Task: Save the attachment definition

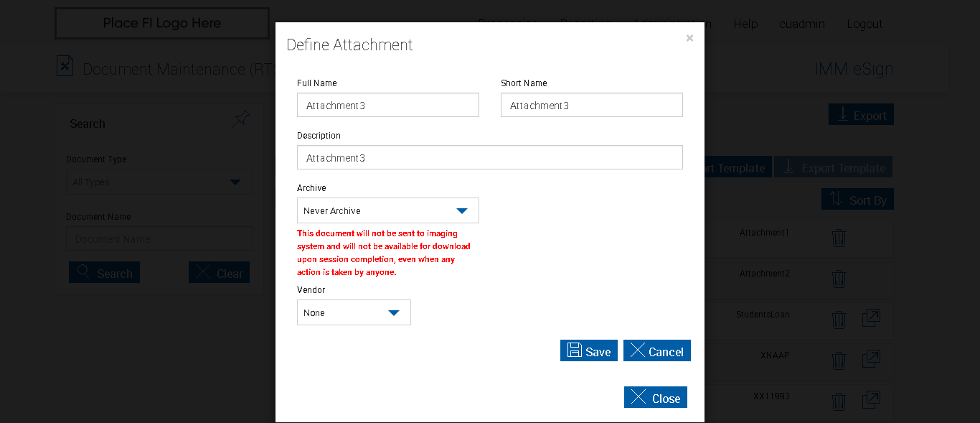Action: 588,350
